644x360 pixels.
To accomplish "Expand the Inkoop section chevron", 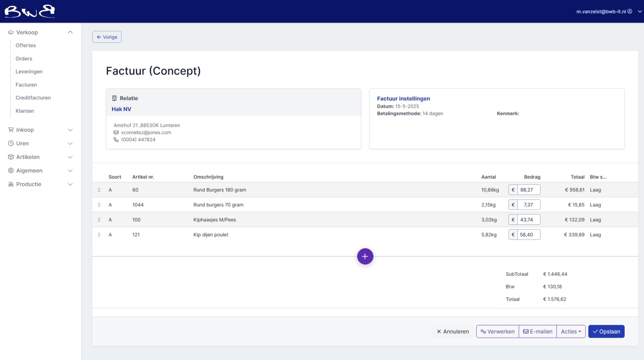I will (x=70, y=130).
